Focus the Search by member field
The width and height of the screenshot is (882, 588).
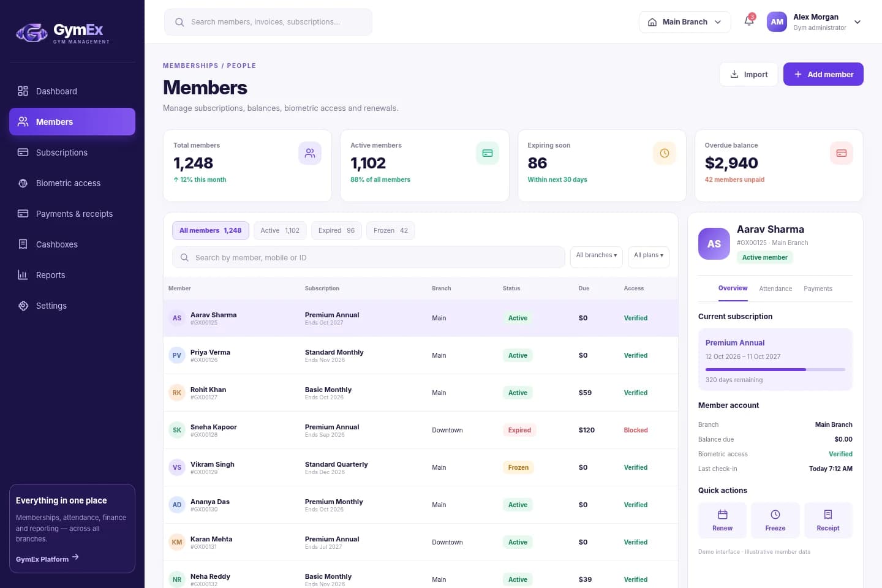(x=369, y=257)
